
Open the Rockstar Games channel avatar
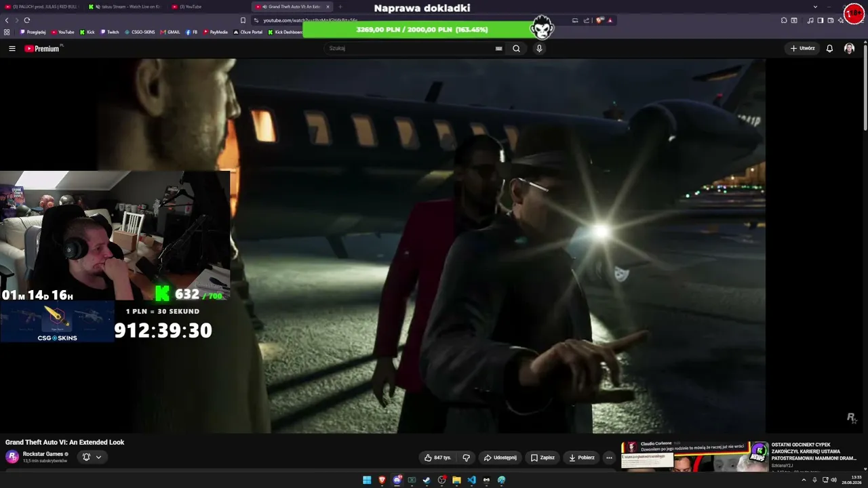[x=12, y=457]
